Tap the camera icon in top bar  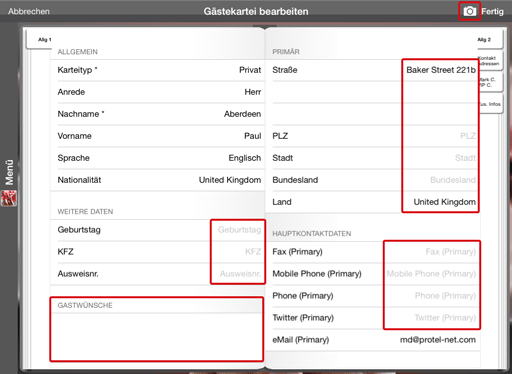469,11
